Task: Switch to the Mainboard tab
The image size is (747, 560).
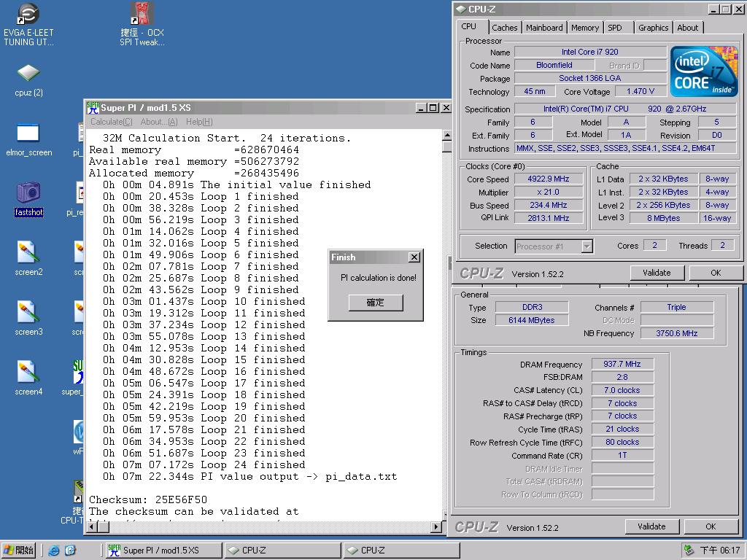Action: 544,28
